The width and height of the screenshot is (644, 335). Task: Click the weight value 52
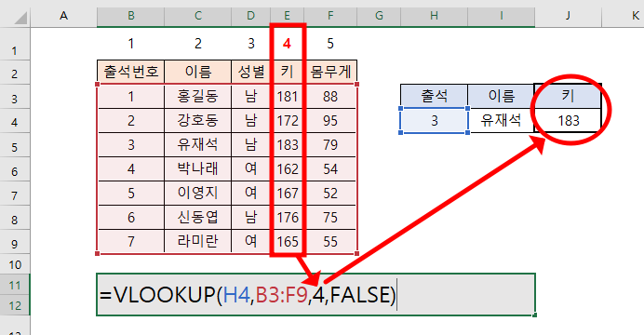330,194
